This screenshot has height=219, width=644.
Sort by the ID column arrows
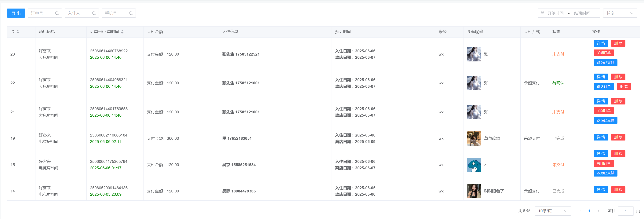[x=18, y=32]
